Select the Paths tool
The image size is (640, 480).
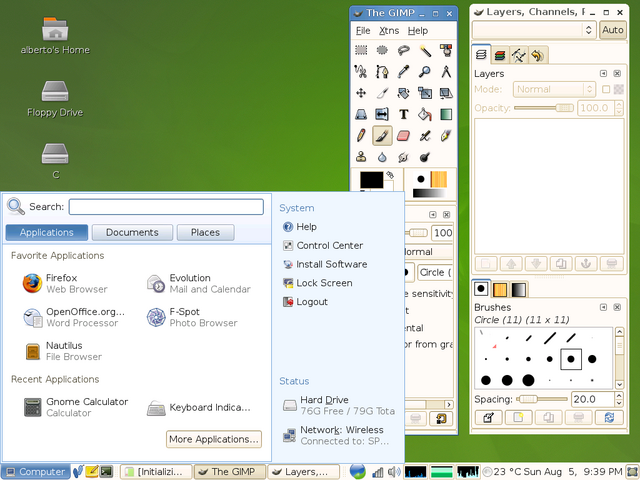click(x=382, y=72)
